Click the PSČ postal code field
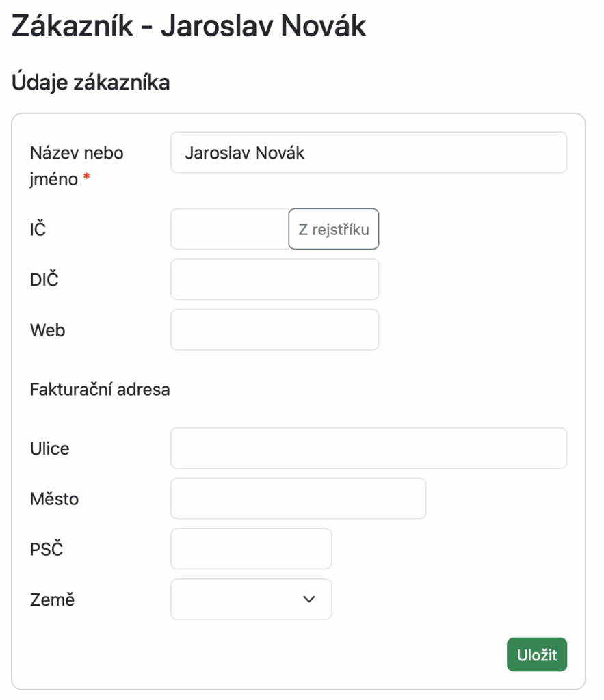Viewport: 604px width, 700px height. coord(250,549)
